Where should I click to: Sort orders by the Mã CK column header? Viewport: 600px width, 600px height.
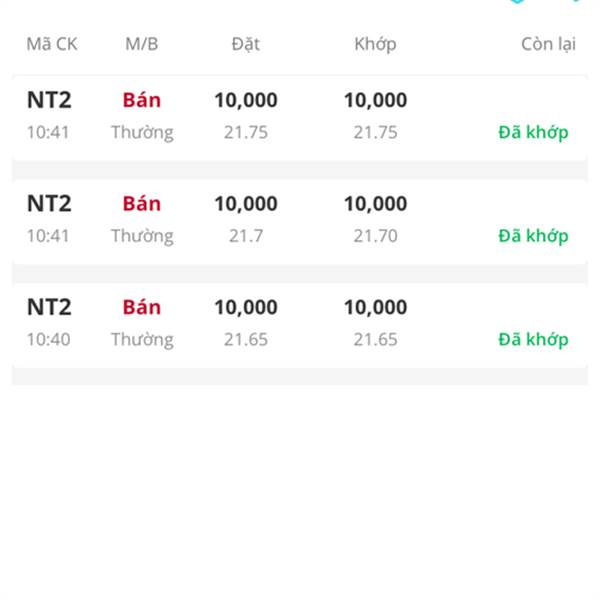point(52,44)
